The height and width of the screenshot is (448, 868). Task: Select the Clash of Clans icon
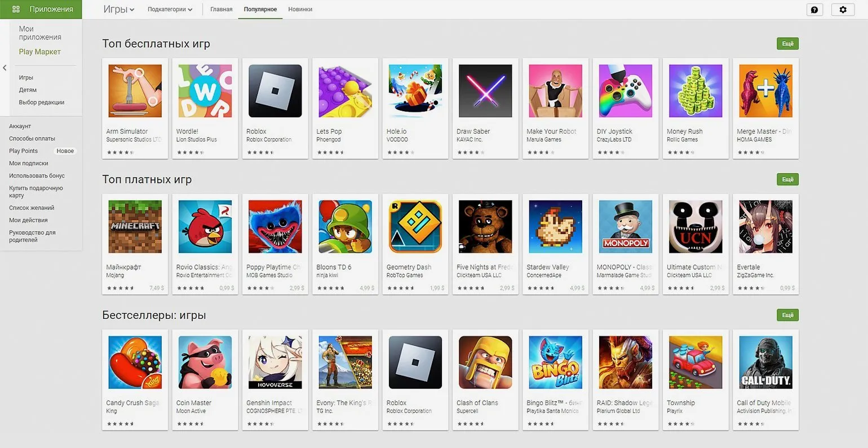485,362
